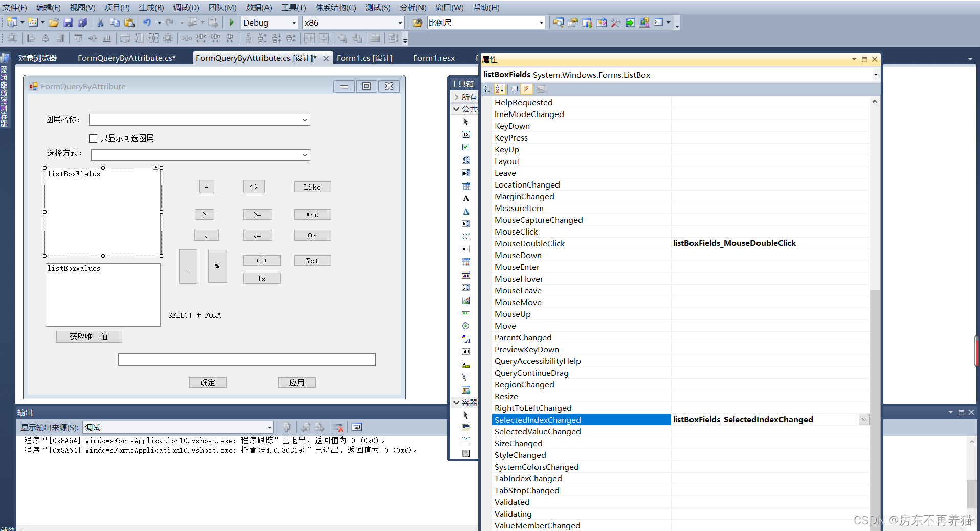Switch to categorized view in Properties panel
This screenshot has width=980, height=531.
pyautogui.click(x=487, y=89)
